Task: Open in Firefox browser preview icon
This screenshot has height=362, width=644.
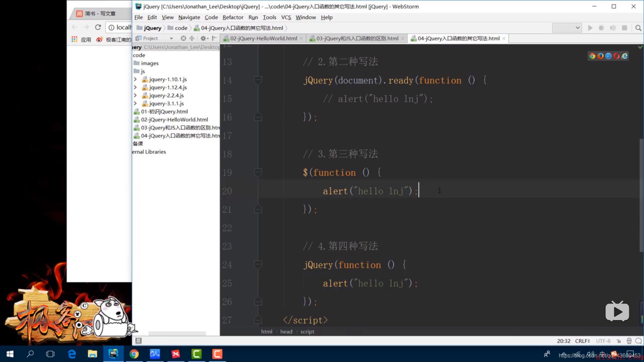Action: pos(600,56)
